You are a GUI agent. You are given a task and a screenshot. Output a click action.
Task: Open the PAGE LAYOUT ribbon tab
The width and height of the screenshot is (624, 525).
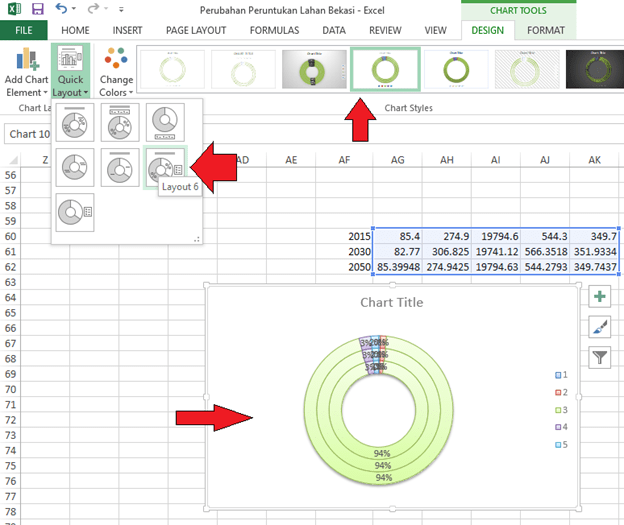[194, 31]
